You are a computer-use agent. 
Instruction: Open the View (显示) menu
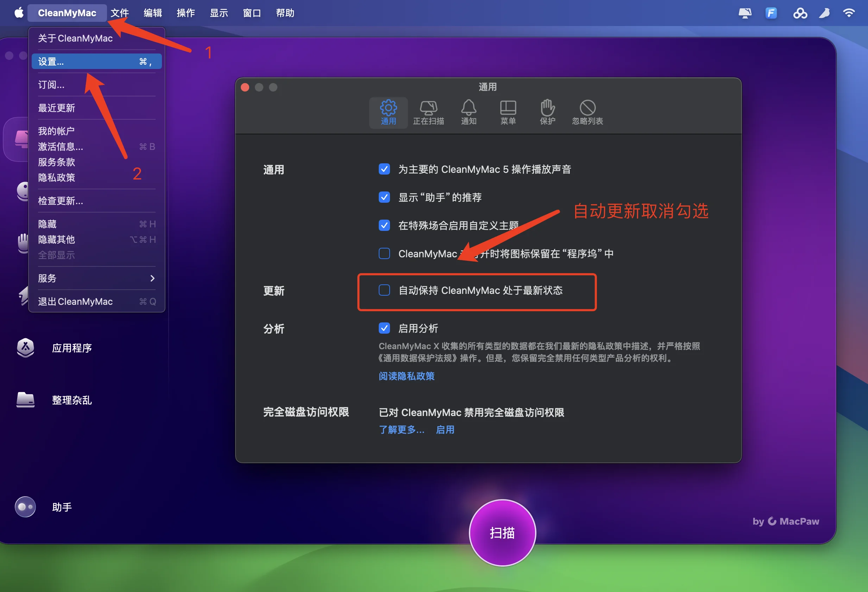(x=219, y=13)
